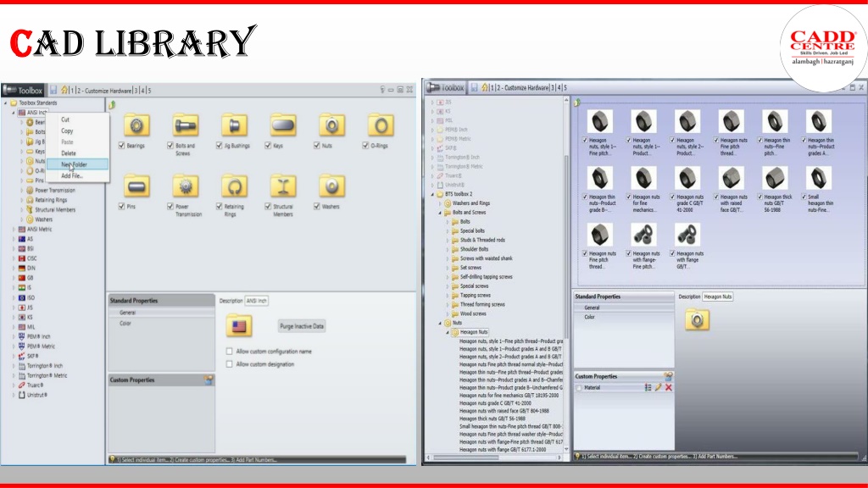This screenshot has width=868, height=488.
Task: Collapse the Bolts and Screws node in right tree
Action: [441, 213]
